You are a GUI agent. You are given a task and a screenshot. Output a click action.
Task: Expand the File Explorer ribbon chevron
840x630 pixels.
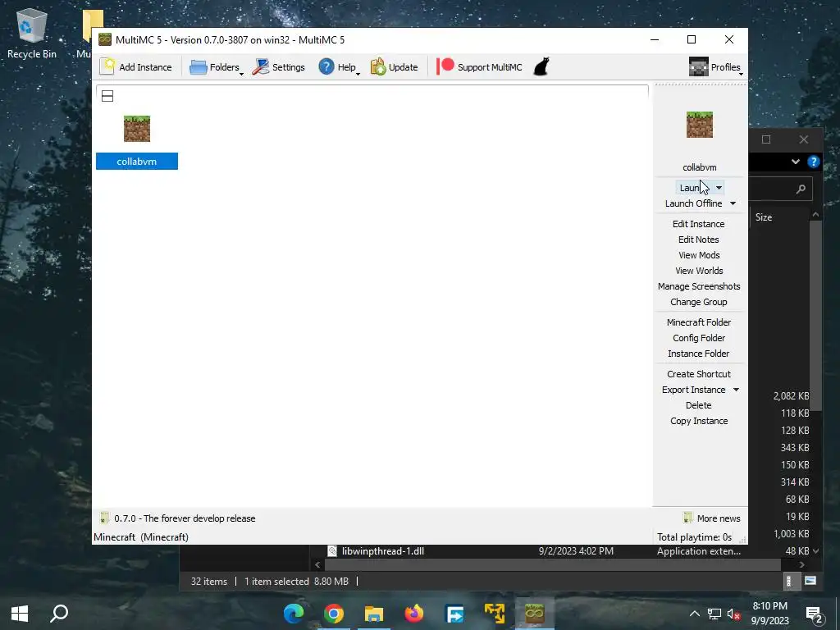[x=796, y=162]
